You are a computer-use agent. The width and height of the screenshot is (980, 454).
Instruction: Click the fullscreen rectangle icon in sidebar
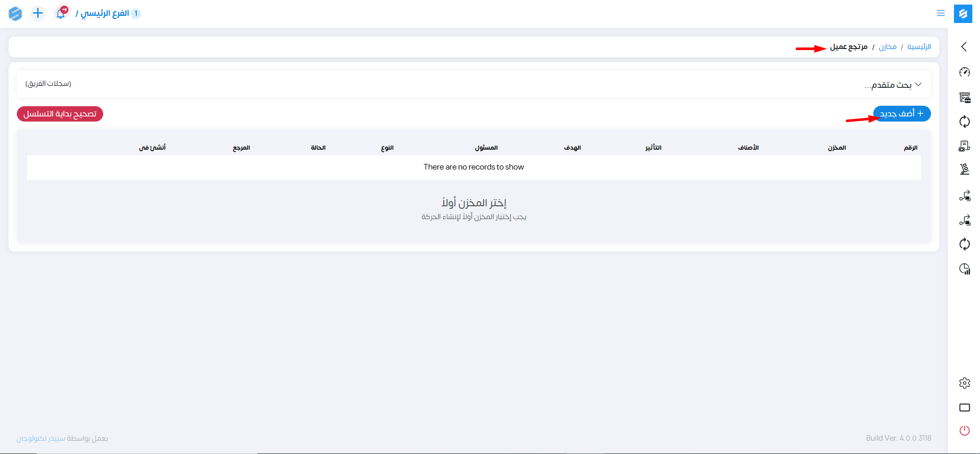[964, 408]
